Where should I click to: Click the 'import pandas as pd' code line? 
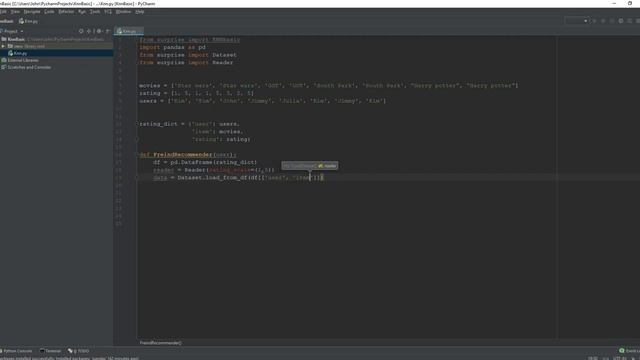pos(172,47)
